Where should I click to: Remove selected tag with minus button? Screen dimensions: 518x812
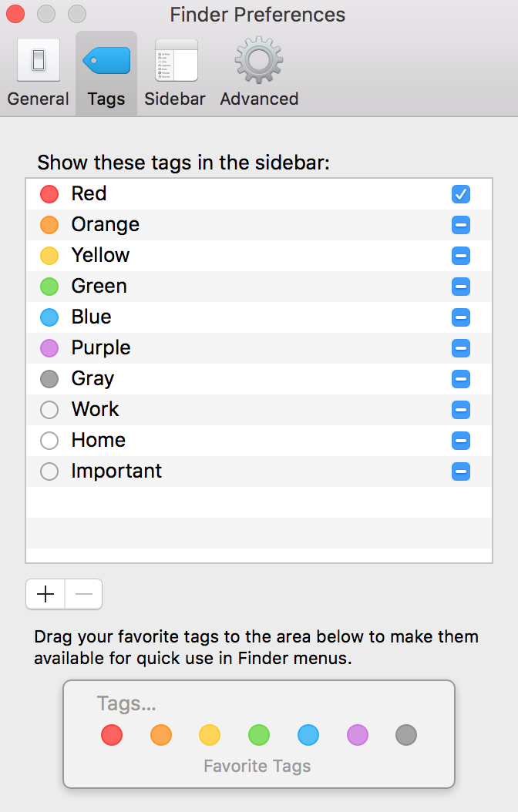(83, 594)
